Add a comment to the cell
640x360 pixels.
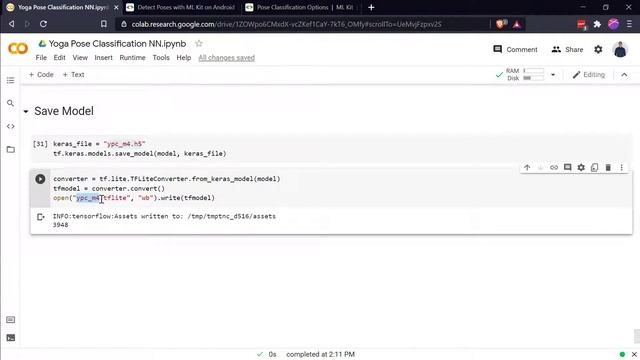(567, 167)
